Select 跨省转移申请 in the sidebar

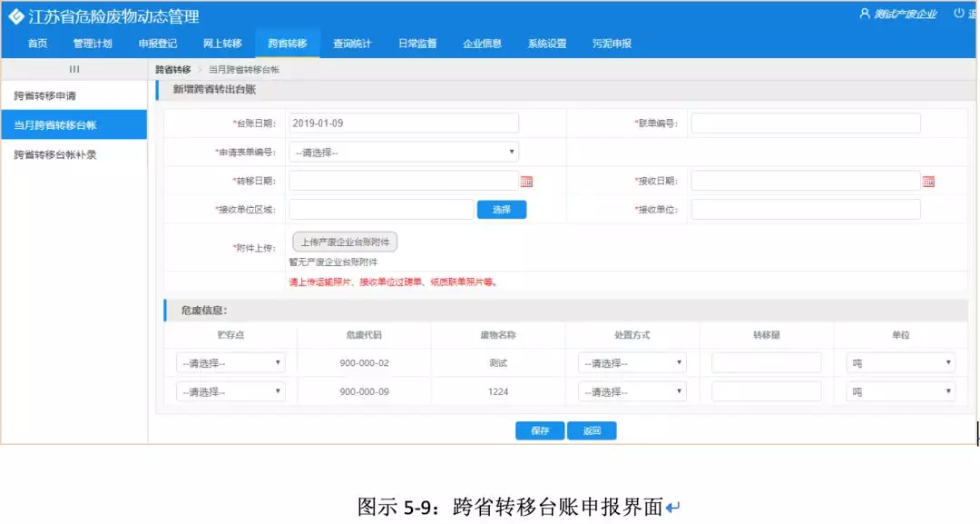click(44, 95)
